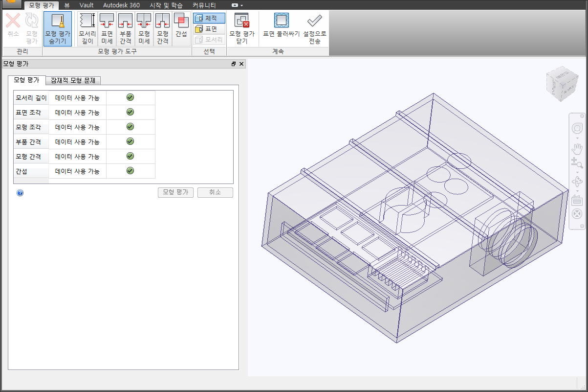The image size is (588, 392).
Task: Click the 모형 평가 button in panel
Action: 176,192
